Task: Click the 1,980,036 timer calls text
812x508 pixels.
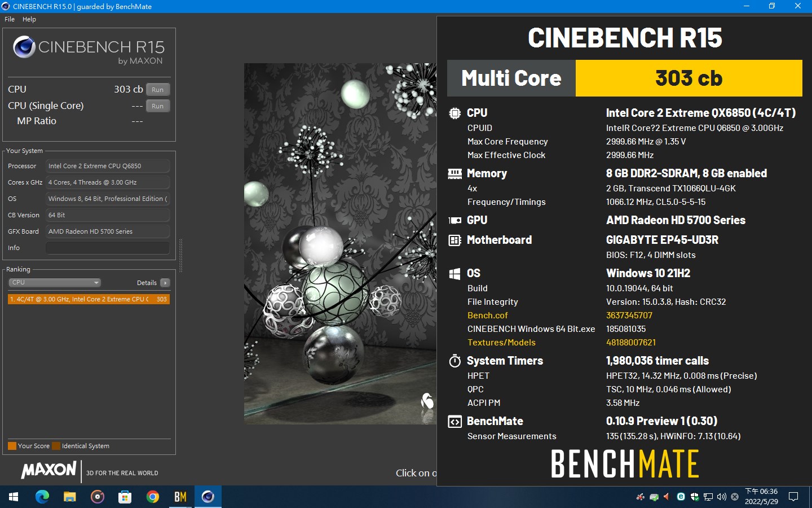Action: 657,361
